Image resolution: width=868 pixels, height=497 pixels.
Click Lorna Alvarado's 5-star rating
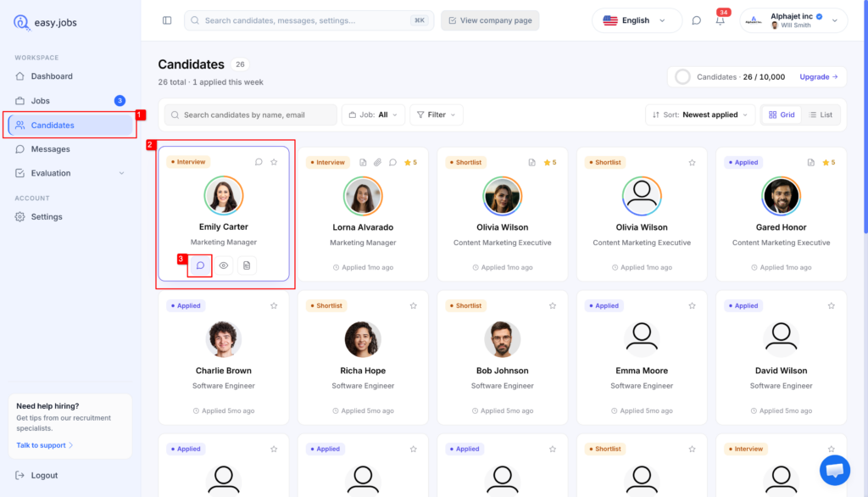[411, 162]
